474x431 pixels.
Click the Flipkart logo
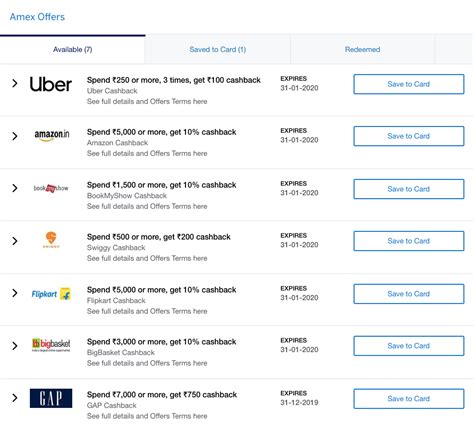51,294
